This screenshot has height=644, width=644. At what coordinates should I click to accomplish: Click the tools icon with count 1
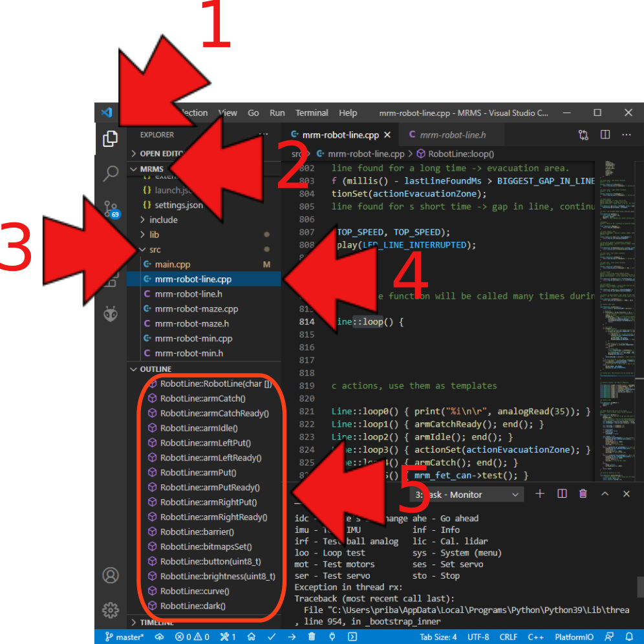(228, 637)
